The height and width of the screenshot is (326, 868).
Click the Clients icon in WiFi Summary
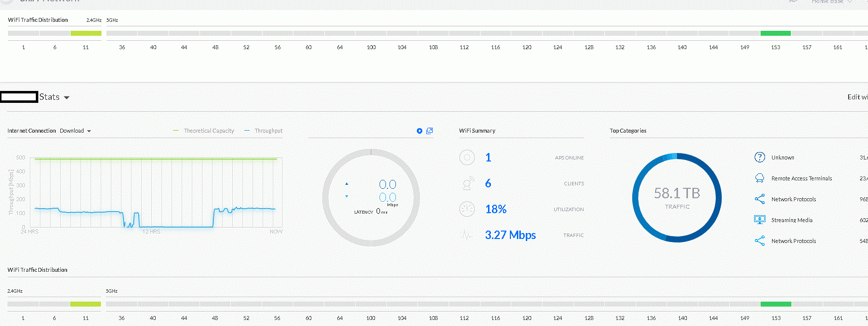tap(467, 183)
